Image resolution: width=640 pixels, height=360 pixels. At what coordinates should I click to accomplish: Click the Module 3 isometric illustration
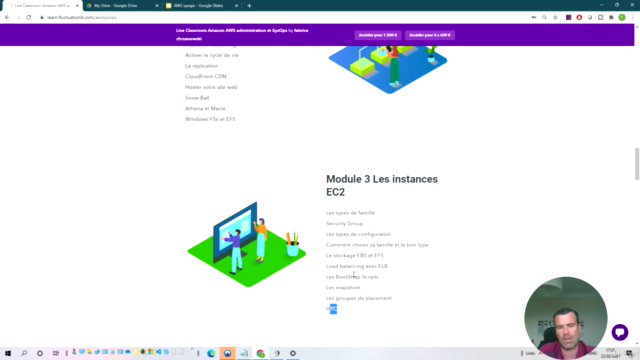click(247, 244)
